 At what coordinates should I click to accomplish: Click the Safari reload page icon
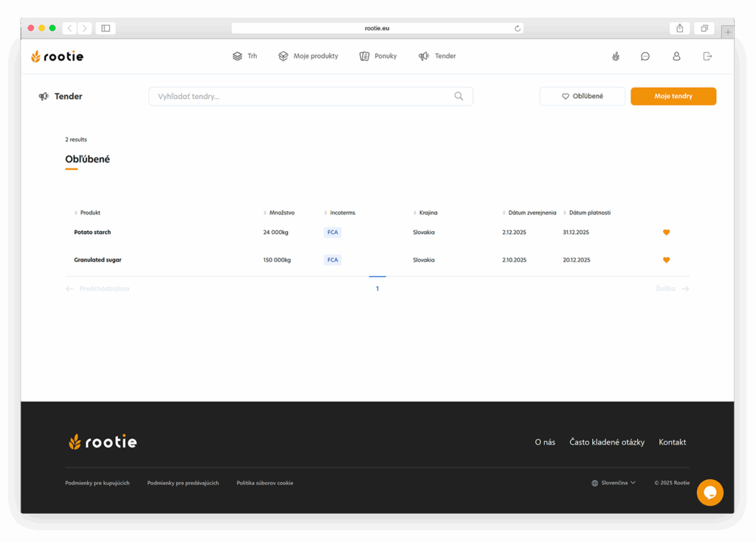click(518, 28)
